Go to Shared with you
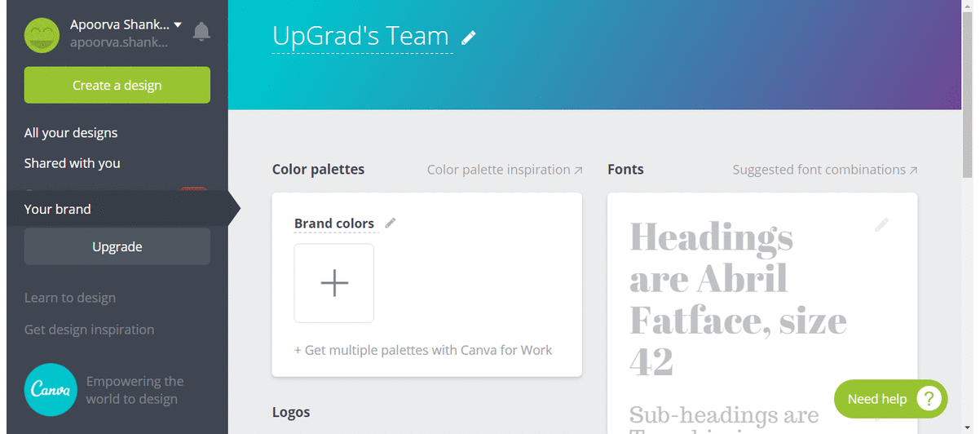 73,163
